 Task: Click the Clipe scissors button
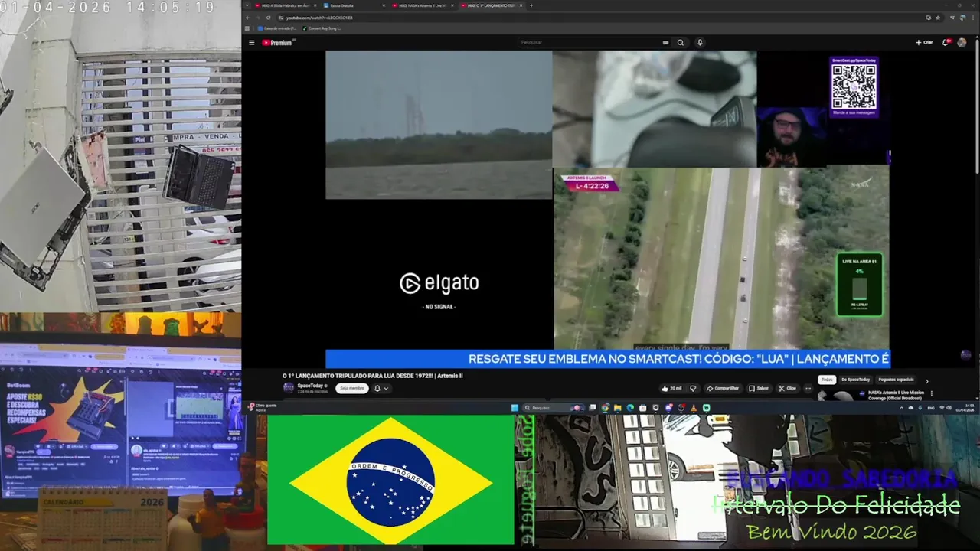[x=787, y=388]
